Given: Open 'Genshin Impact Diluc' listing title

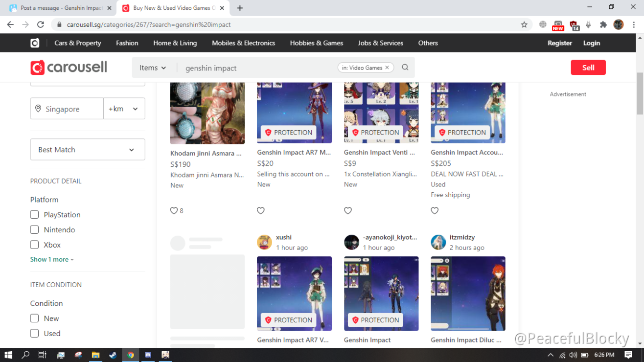Looking at the screenshot, I should click(466, 339).
